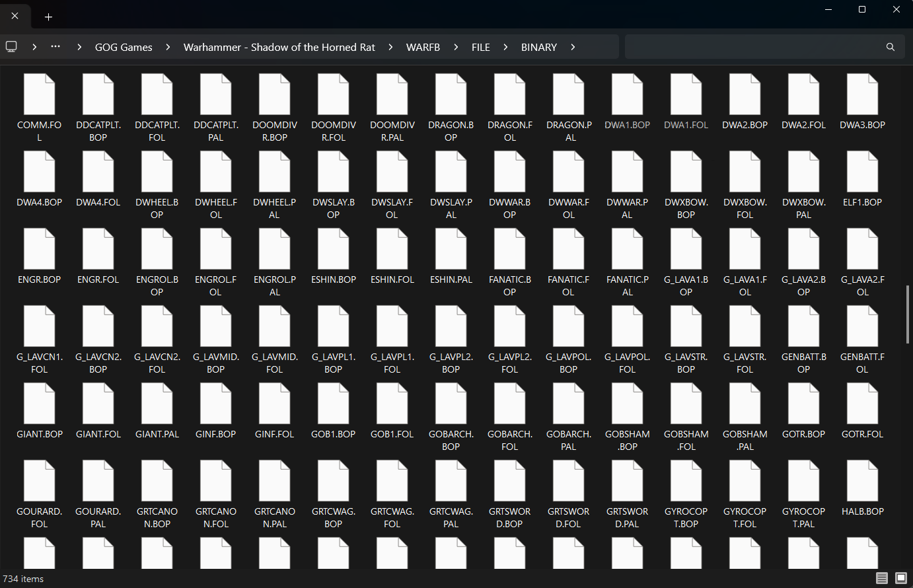Expand the chevron before GOG Games

(x=79, y=47)
